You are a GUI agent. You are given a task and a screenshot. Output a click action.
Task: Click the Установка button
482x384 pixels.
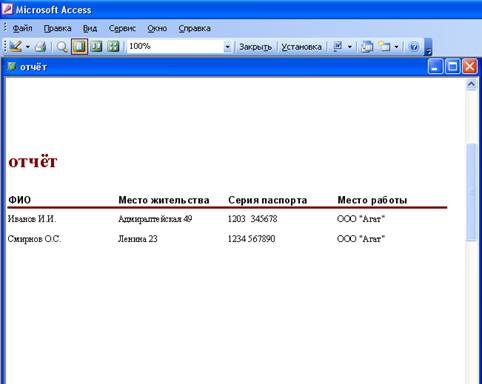pyautogui.click(x=301, y=47)
